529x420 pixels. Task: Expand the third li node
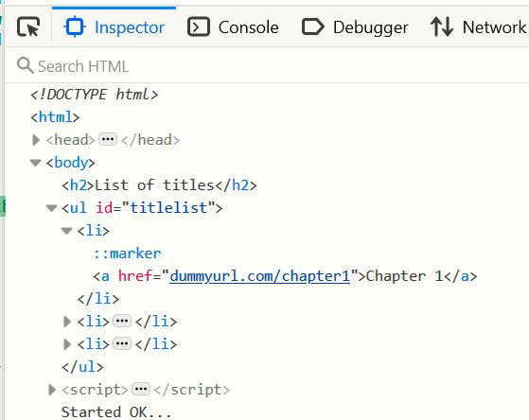(x=67, y=344)
